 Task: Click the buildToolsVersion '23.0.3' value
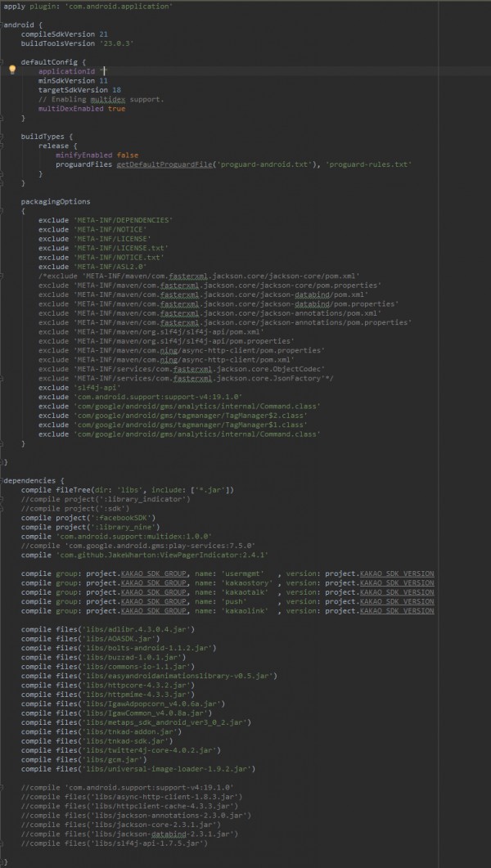point(116,43)
